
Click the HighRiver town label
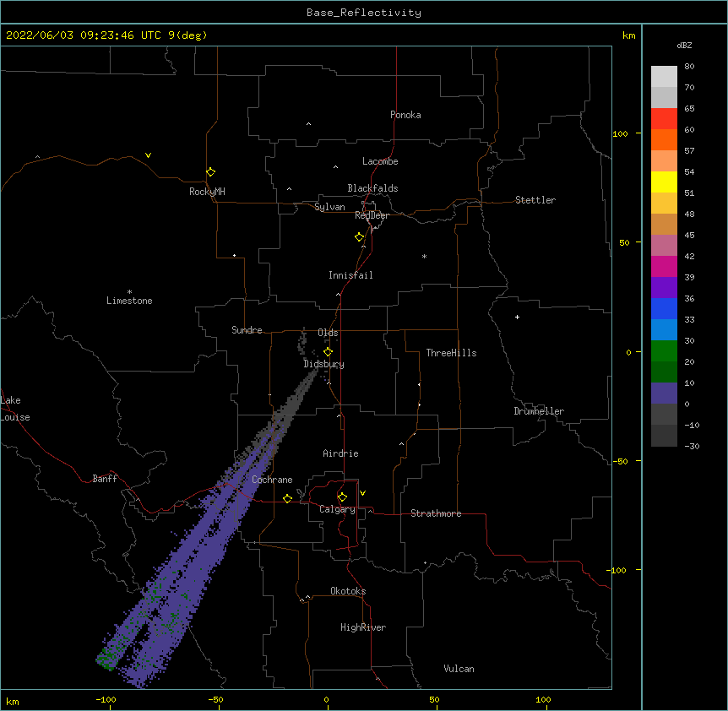(x=363, y=627)
